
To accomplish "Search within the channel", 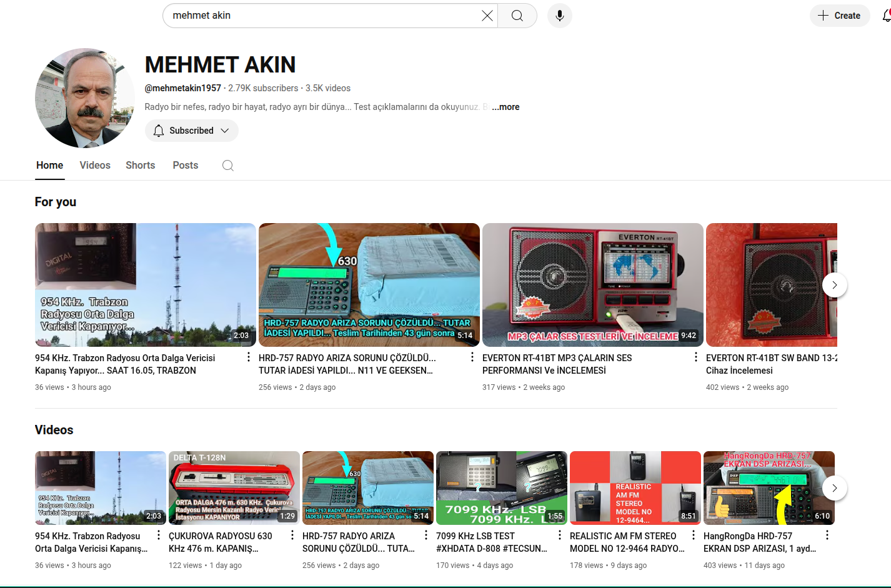I will pos(228,166).
